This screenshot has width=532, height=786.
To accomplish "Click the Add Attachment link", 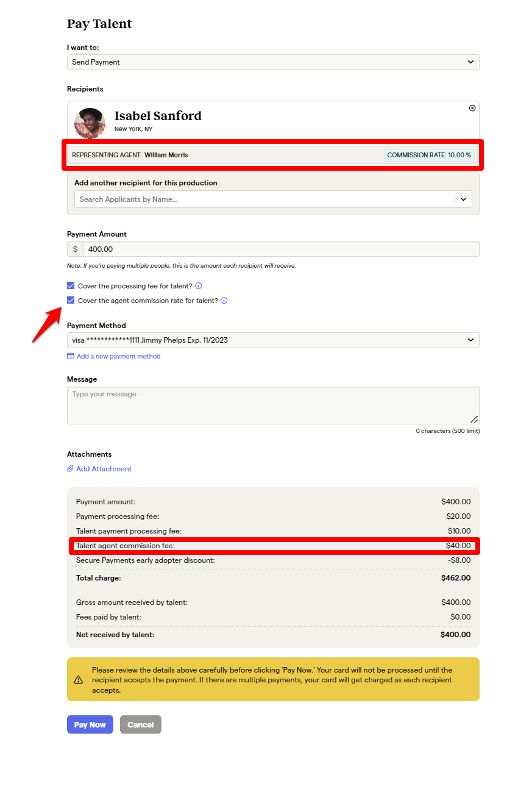I will [x=104, y=469].
